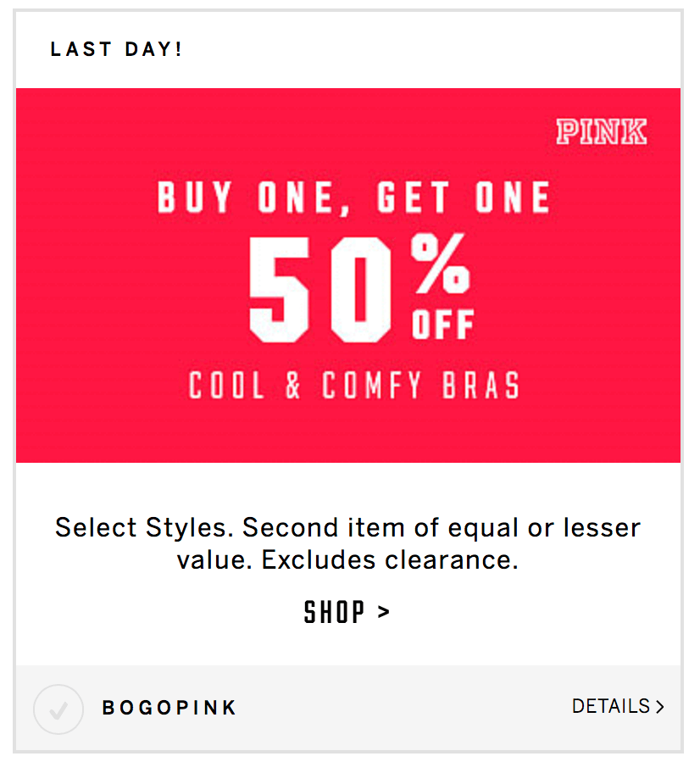Click the percent symbol on the banner
The height and width of the screenshot is (773, 700).
point(440,264)
